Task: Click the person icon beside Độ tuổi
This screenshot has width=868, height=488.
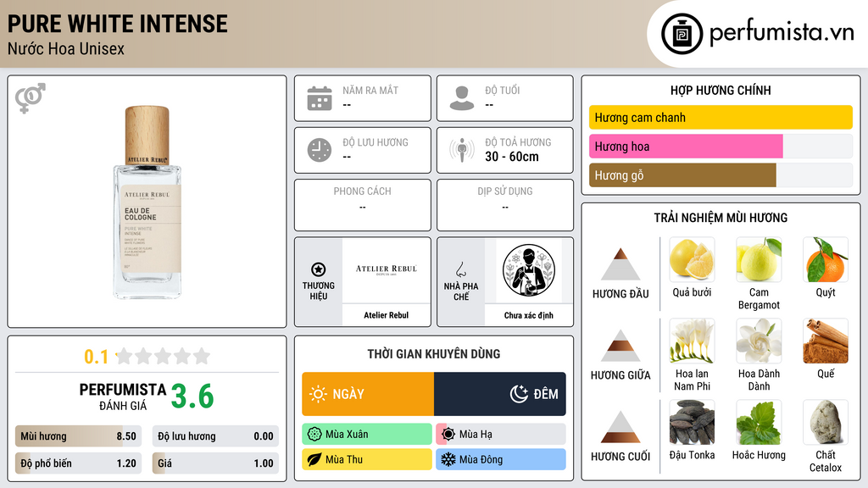Action: pyautogui.click(x=462, y=98)
